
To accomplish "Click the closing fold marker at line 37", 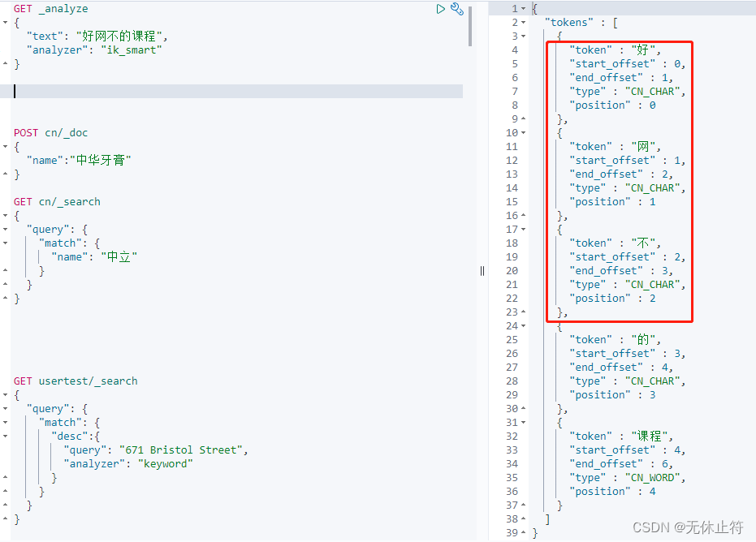I will (x=523, y=505).
